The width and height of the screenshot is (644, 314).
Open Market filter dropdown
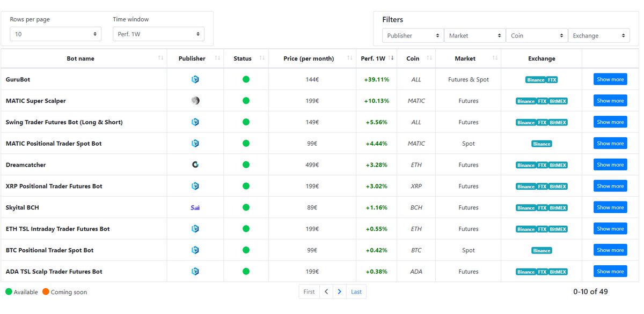point(475,35)
